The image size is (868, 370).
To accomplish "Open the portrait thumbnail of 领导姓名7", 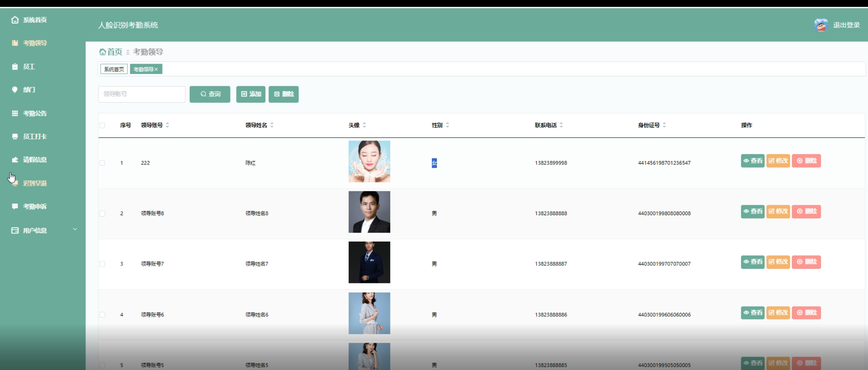I will (x=369, y=262).
